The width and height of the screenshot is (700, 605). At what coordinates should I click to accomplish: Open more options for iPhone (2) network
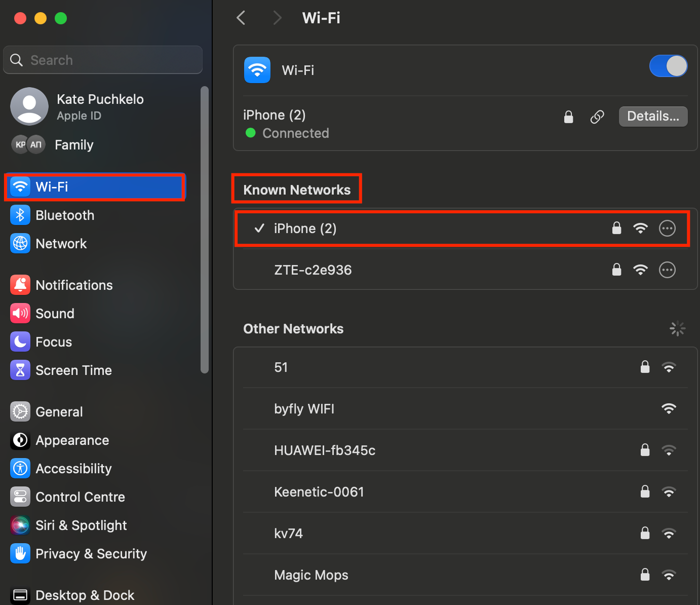pyautogui.click(x=667, y=229)
